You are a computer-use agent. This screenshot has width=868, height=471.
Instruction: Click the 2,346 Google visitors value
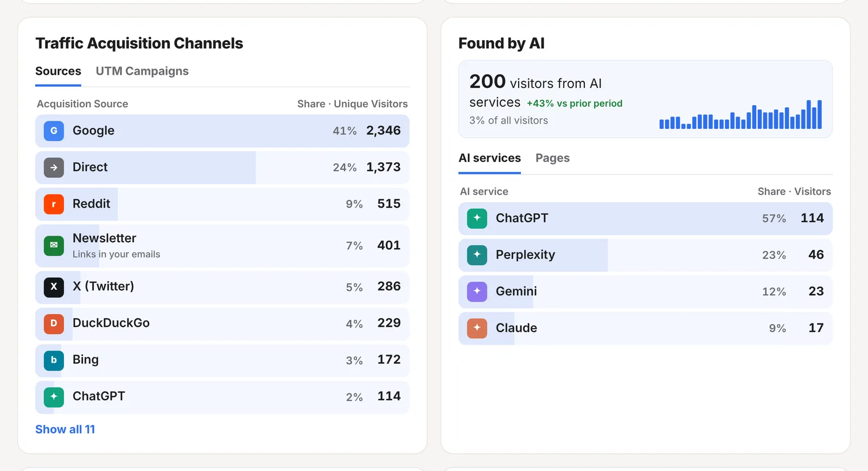384,131
